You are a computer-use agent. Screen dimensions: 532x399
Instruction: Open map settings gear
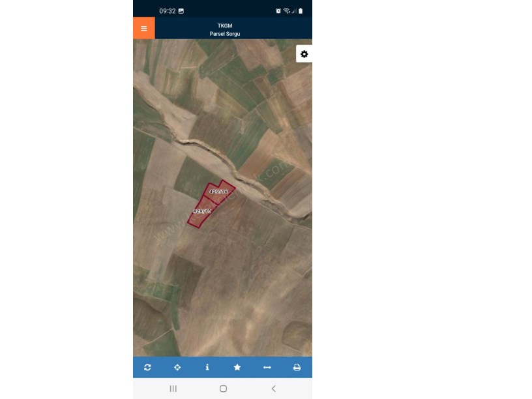[x=304, y=54]
